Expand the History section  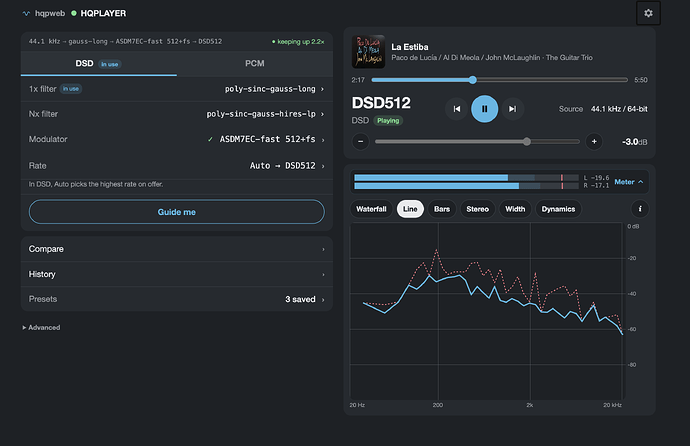176,274
